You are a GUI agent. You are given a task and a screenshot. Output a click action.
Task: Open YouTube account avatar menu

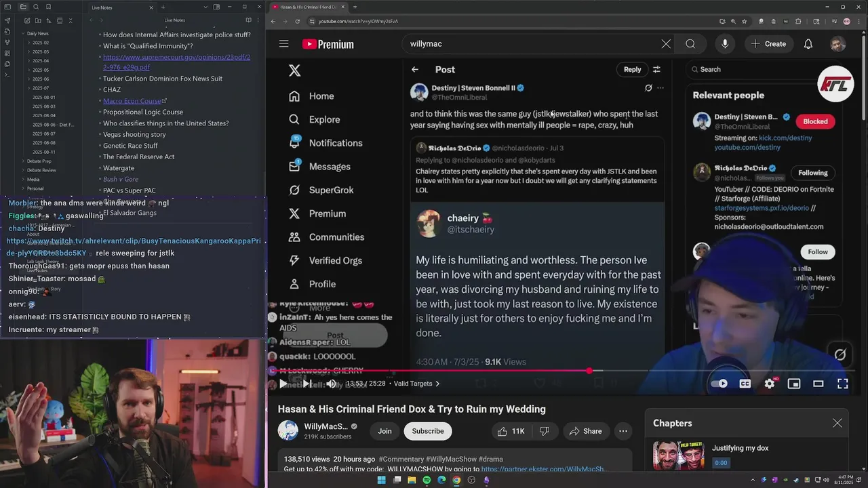838,44
